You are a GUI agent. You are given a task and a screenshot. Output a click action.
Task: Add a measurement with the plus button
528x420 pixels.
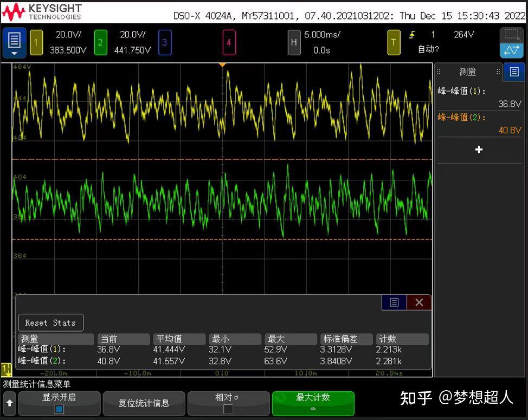click(479, 150)
